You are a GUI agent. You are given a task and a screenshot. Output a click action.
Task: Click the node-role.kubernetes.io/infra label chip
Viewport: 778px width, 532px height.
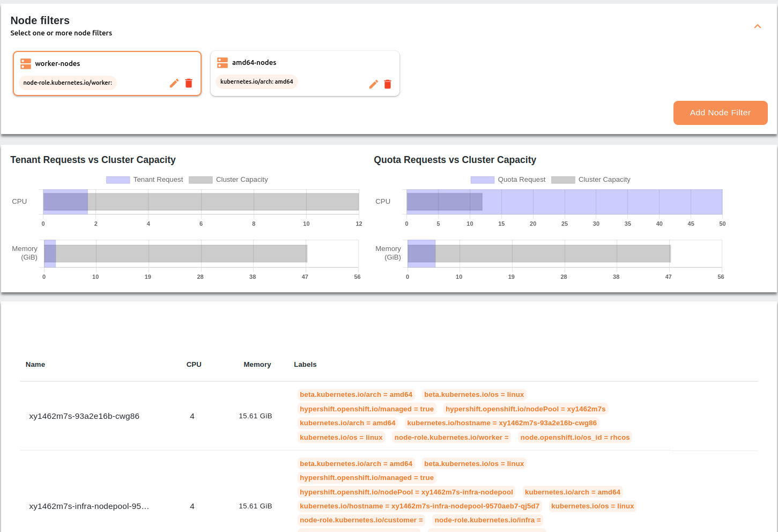coord(487,520)
